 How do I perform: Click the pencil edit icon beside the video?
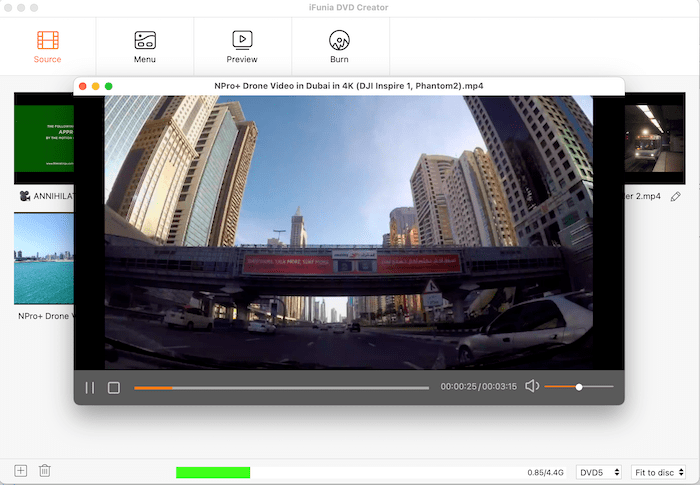[676, 197]
